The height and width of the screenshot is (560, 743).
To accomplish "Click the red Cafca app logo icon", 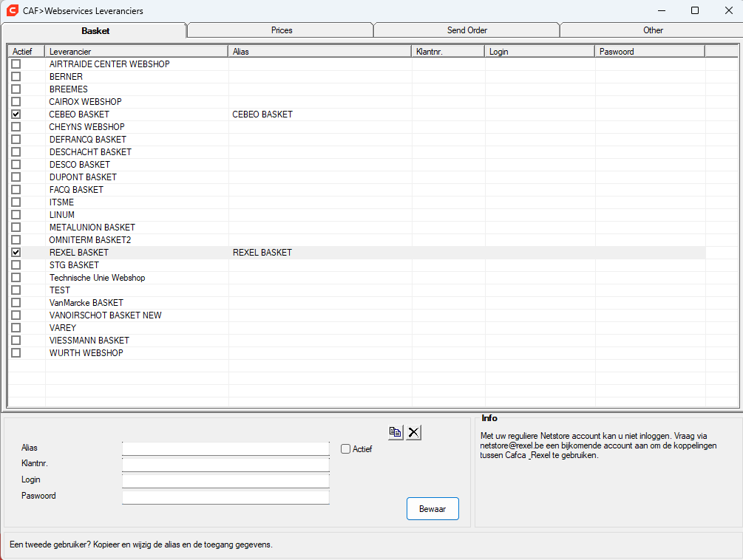I will (13, 10).
